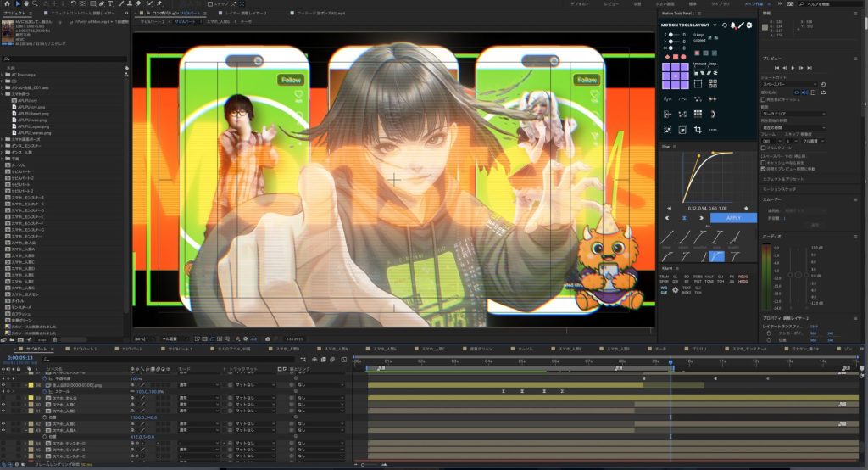Image resolution: width=868 pixels, height=470 pixels.
Task: Toggle the 再生前にキャッシュ checkbox
Action: point(764,99)
